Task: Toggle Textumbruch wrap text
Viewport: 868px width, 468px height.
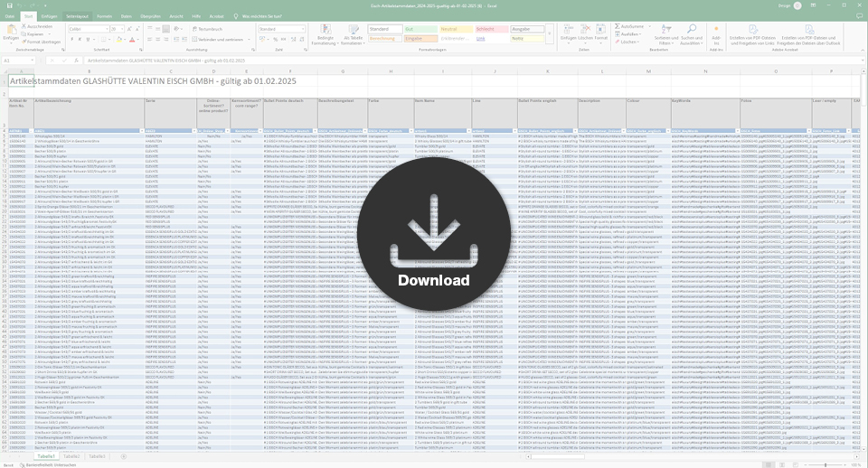Action: coord(207,29)
